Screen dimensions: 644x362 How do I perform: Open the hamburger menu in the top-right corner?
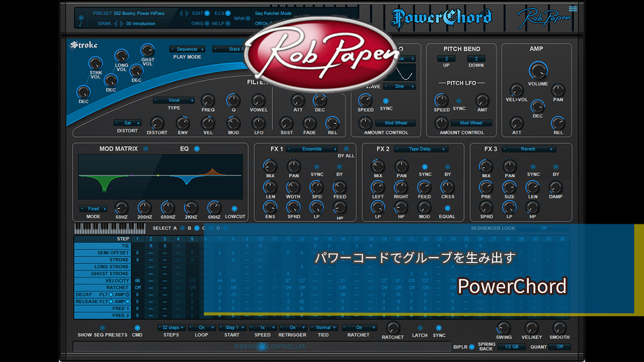tap(573, 9)
